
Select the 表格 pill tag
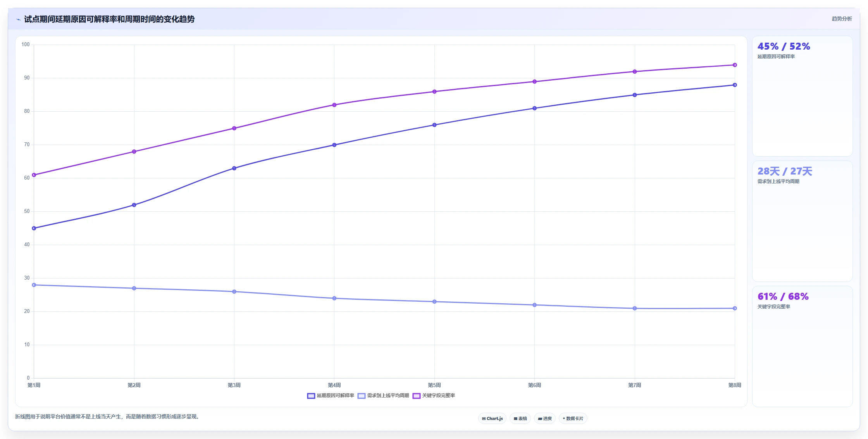520,418
